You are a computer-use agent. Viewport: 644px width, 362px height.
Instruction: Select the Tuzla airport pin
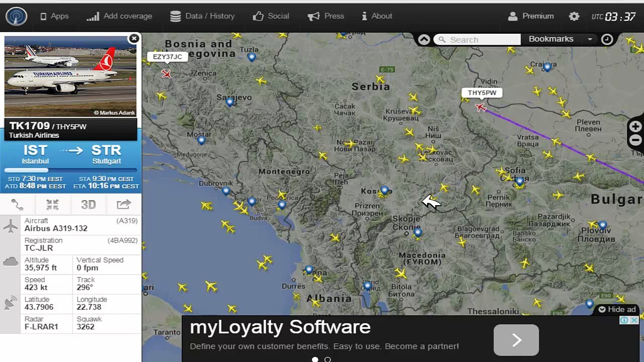pos(252,57)
